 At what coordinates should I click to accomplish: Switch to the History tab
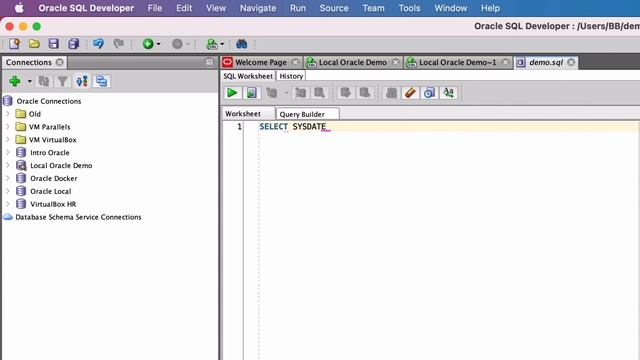[x=291, y=76]
